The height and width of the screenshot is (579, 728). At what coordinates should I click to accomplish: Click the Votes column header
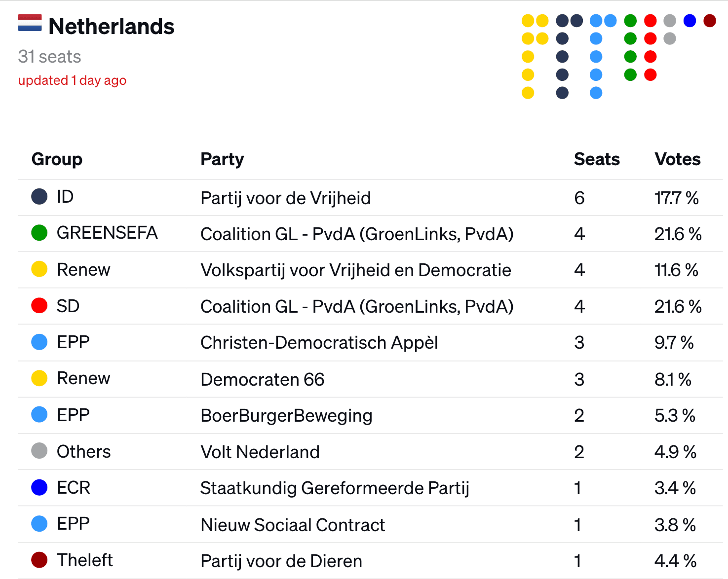coord(678,159)
